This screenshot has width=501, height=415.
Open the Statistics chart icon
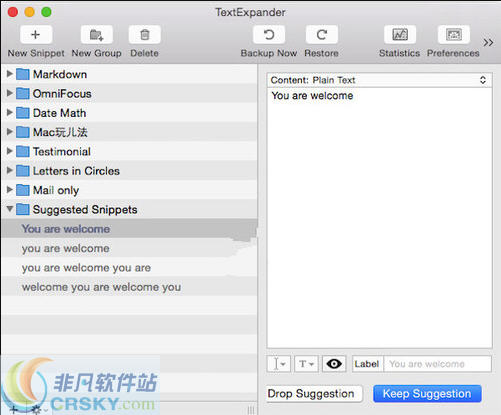400,35
